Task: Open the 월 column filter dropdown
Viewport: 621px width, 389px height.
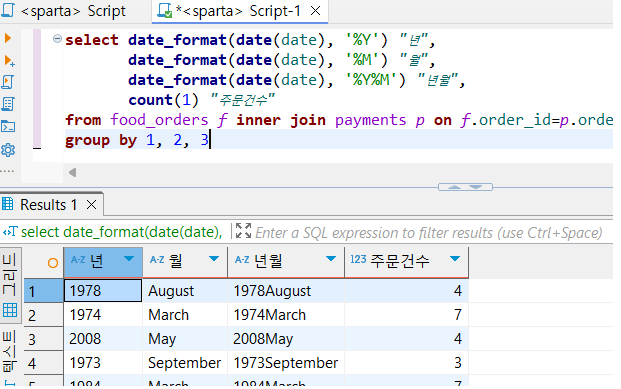Action: click(x=214, y=259)
